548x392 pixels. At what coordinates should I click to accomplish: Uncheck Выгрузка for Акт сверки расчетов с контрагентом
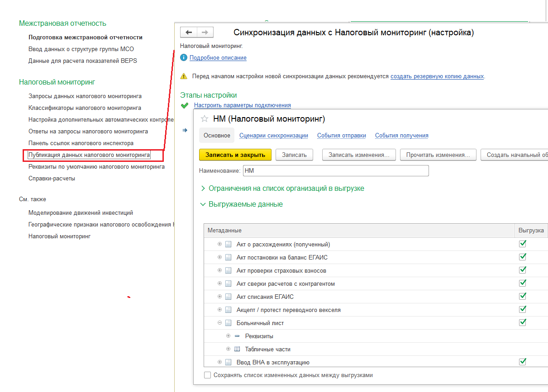[523, 283]
